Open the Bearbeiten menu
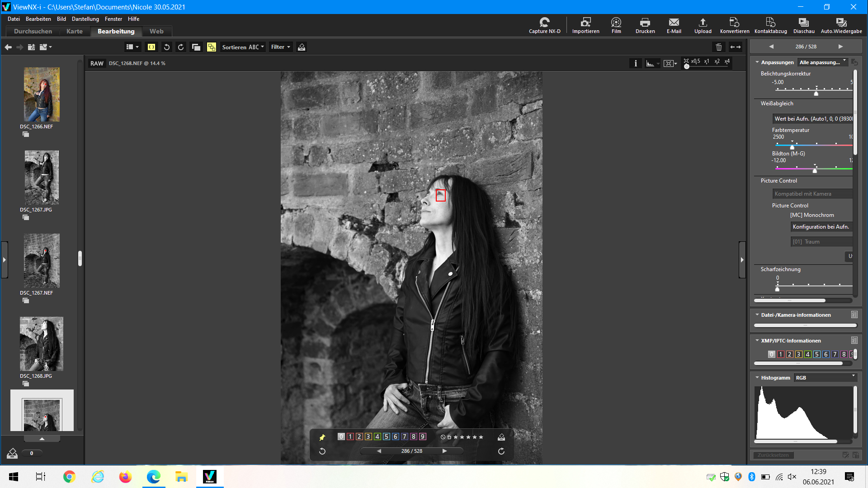Viewport: 868px width, 488px height. point(38,19)
